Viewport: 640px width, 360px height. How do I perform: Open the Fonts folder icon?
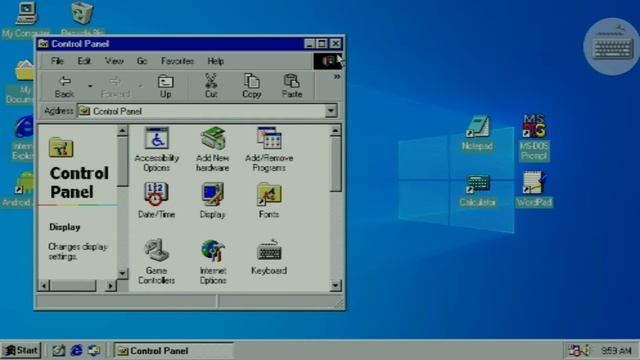pyautogui.click(x=269, y=201)
